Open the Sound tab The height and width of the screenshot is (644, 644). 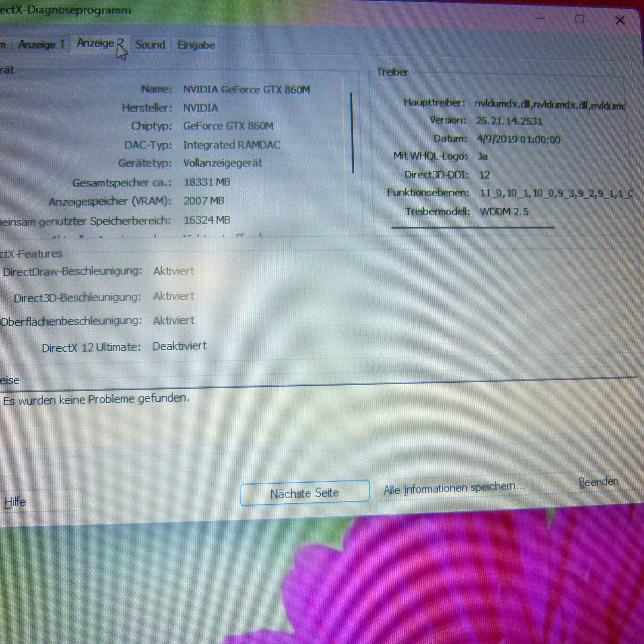point(150,45)
